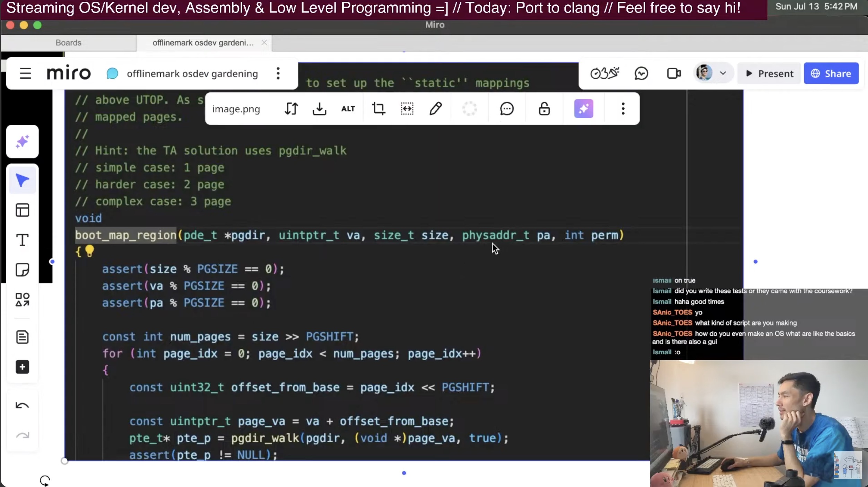Add a comment via the image toolbar
The image size is (868, 487).
click(506, 109)
